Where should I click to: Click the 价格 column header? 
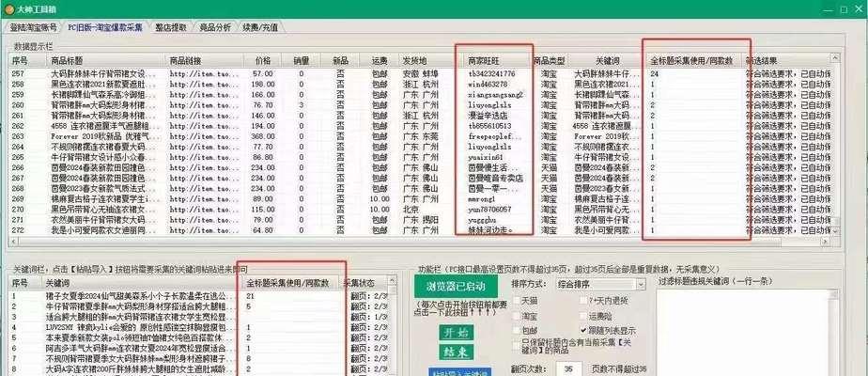(262, 60)
